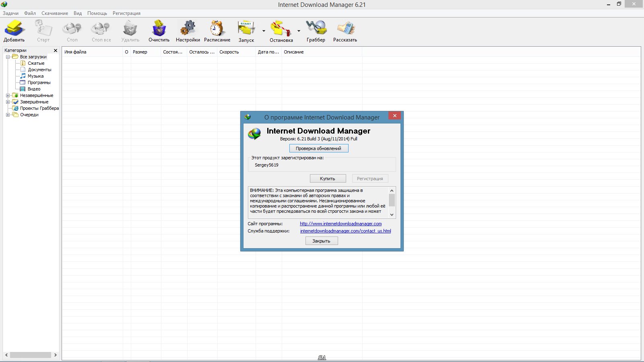The height and width of the screenshot is (362, 644).
Task: Sort by Скорость column header
Action: (x=236, y=52)
